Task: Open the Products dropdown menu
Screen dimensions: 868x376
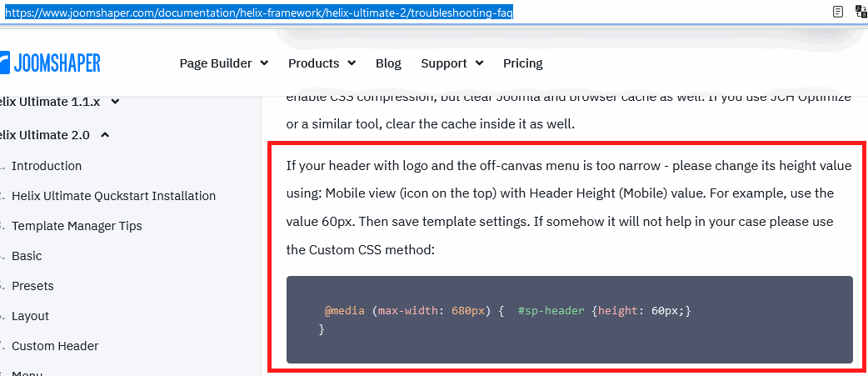Action: point(322,63)
